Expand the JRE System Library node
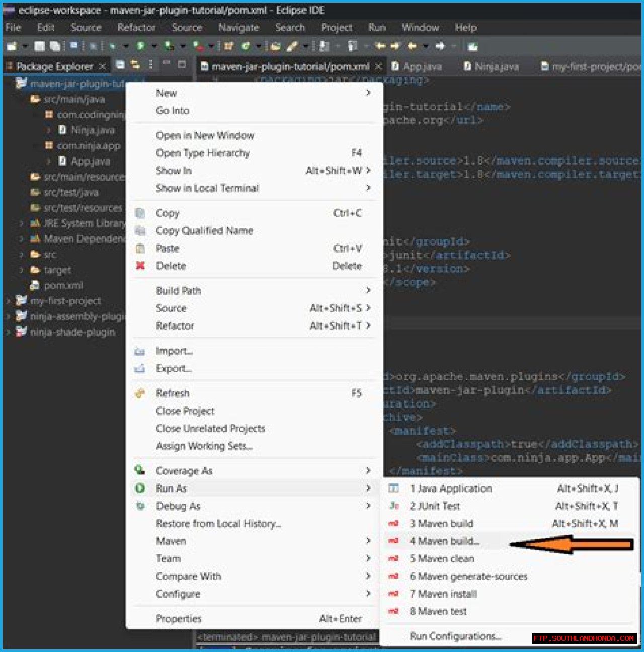 tap(21, 223)
